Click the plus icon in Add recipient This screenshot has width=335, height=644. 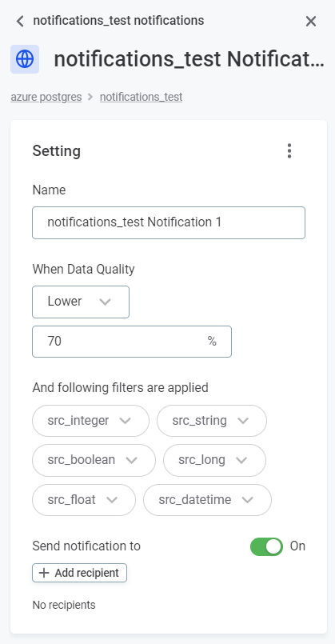point(44,573)
